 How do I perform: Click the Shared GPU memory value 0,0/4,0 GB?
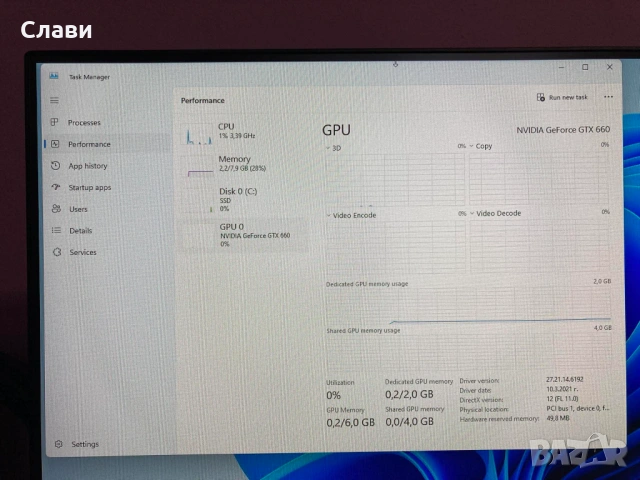tap(409, 421)
